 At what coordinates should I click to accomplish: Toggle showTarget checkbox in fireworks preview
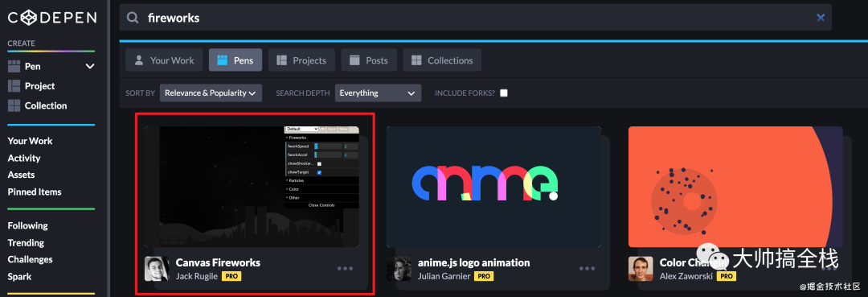click(x=319, y=172)
